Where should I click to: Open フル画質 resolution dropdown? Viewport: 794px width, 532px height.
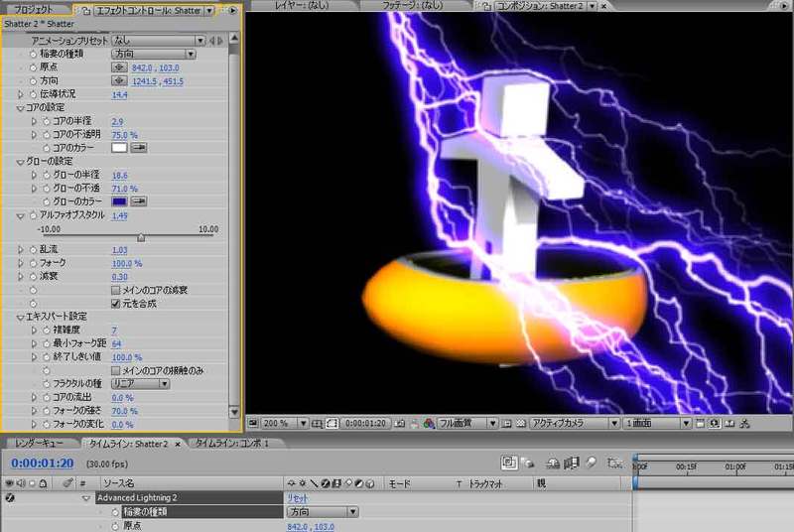[x=467, y=423]
